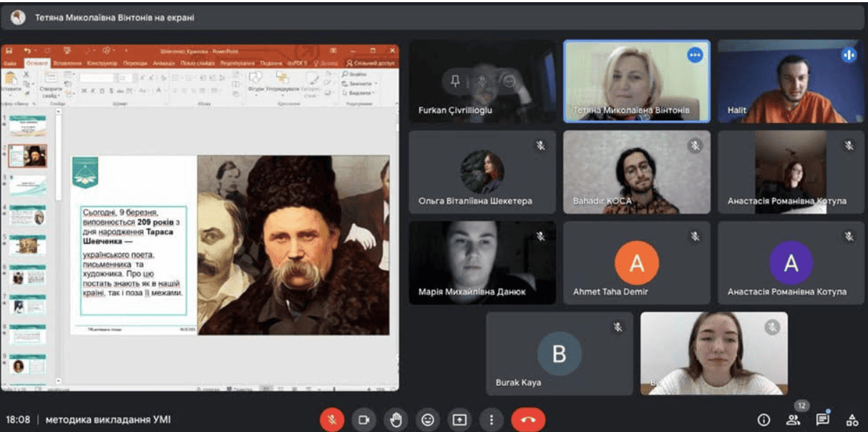Viewport: 868px width, 432px height.
Task: Click Спільний доступ in PowerPoint
Action: point(371,64)
